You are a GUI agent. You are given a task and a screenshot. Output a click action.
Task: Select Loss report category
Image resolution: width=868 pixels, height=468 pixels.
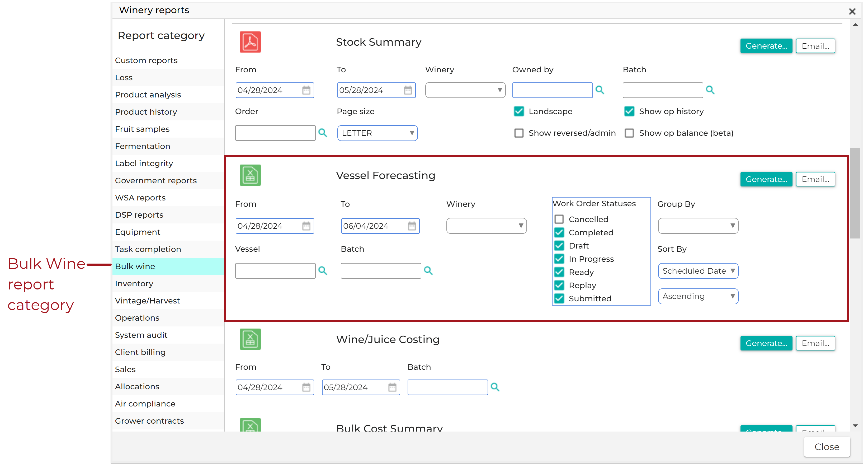[x=168, y=78]
